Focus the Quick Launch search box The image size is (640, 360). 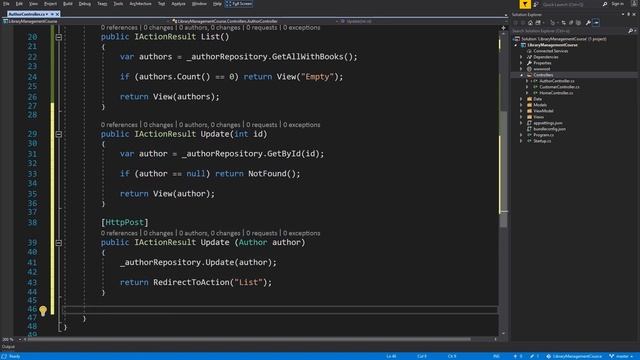tap(571, 4)
